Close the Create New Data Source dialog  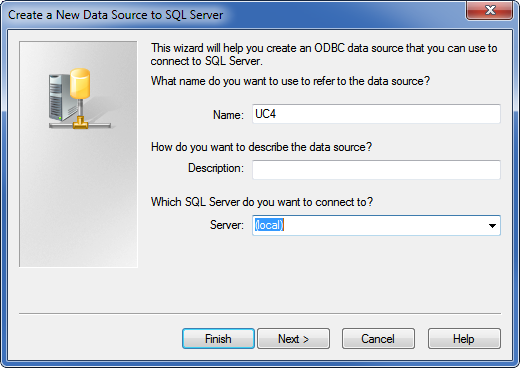[489, 11]
